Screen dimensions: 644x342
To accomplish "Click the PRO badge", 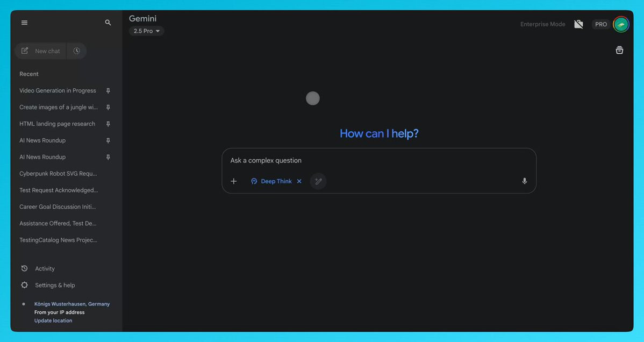I will click(x=601, y=24).
